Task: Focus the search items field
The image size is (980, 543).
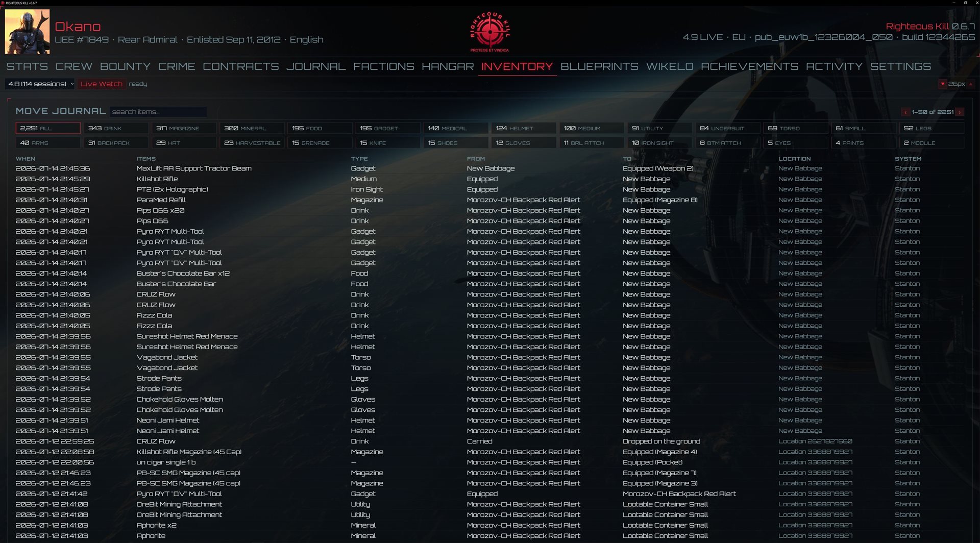Action: [158, 112]
